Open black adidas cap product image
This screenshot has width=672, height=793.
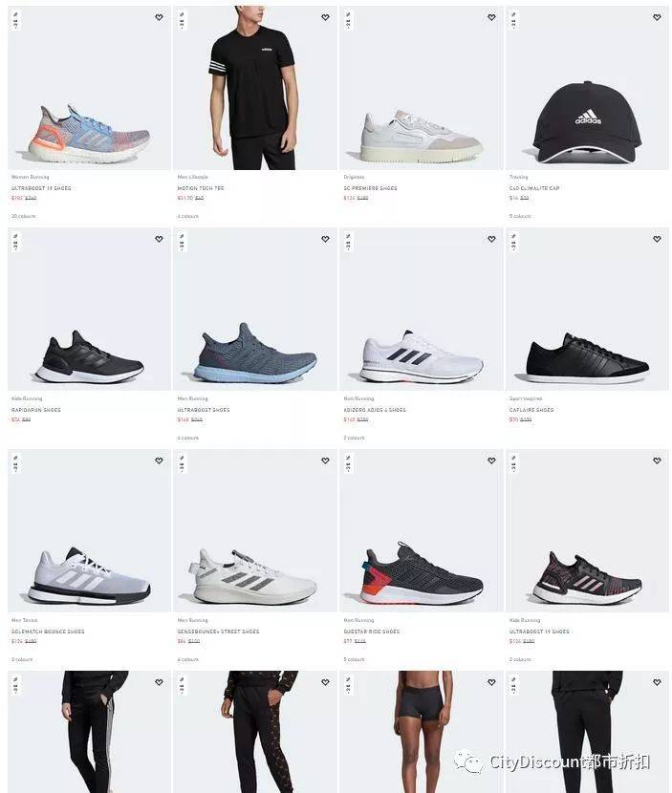(x=588, y=88)
